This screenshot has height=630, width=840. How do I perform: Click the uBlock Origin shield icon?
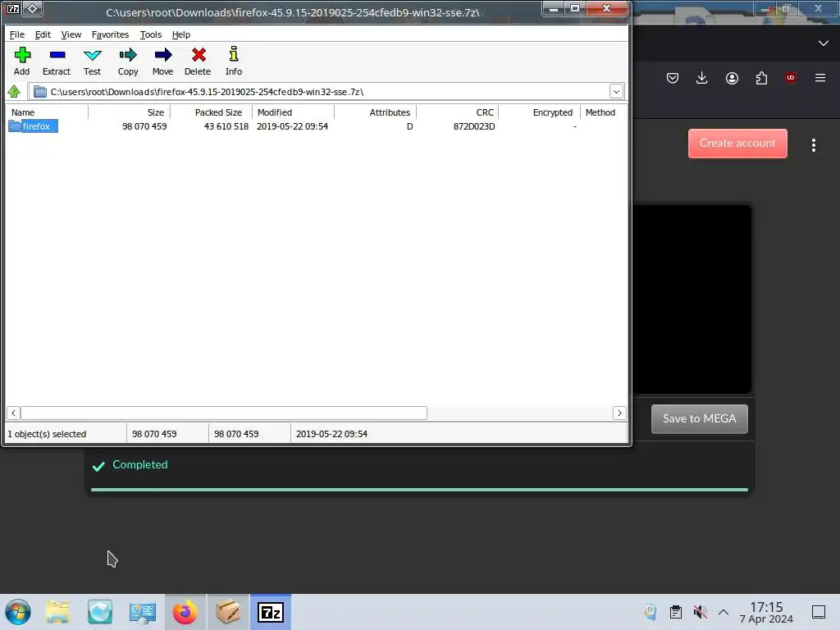click(790, 78)
